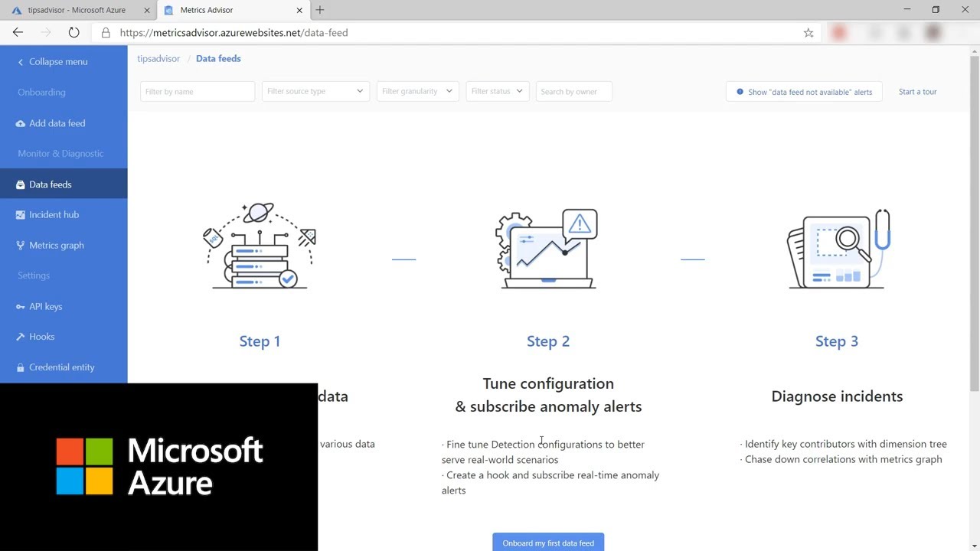Click Monitor & Diagnostic section label
The width and height of the screenshot is (980, 551).
(60, 154)
